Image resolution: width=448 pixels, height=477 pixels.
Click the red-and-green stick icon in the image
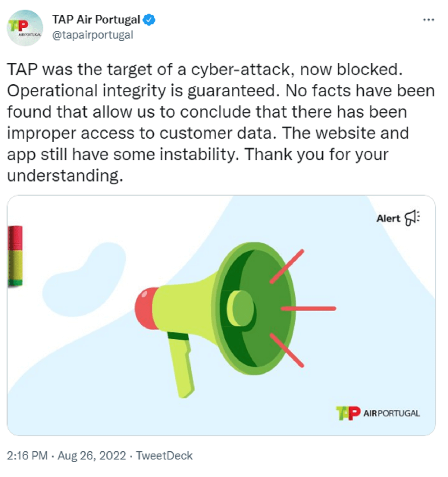coord(15,256)
